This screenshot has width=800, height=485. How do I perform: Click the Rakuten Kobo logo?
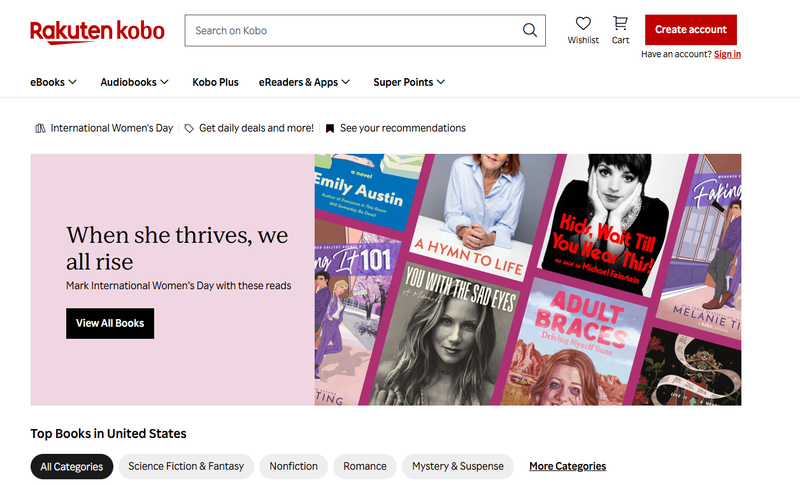pyautogui.click(x=97, y=32)
